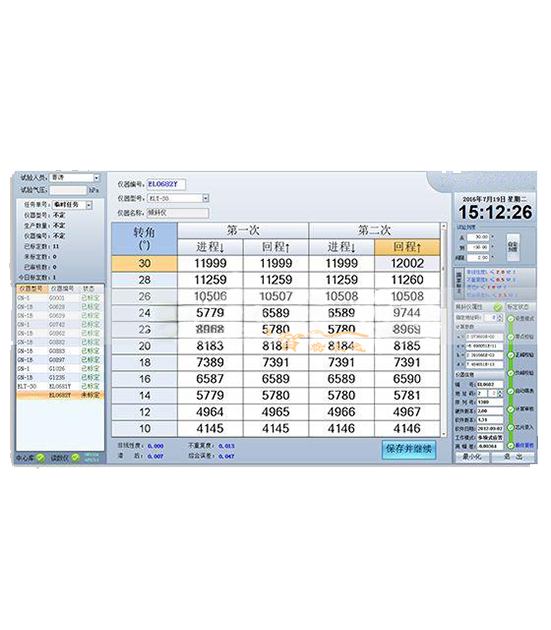Click the 退出 button

(x=513, y=457)
